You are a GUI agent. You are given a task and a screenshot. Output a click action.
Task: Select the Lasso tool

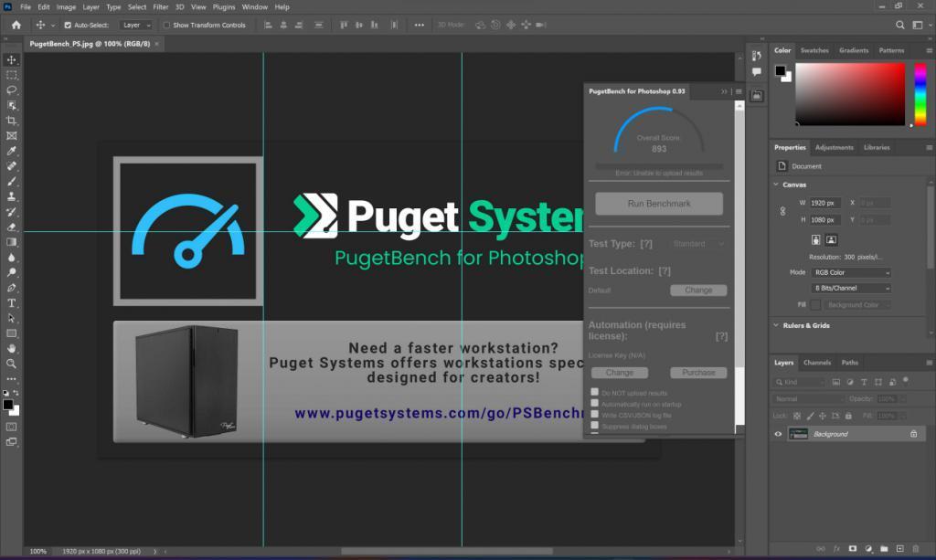pos(11,90)
